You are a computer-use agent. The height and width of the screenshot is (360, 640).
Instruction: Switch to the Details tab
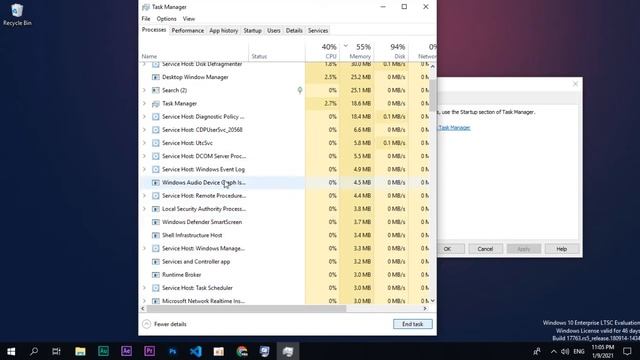(x=294, y=31)
